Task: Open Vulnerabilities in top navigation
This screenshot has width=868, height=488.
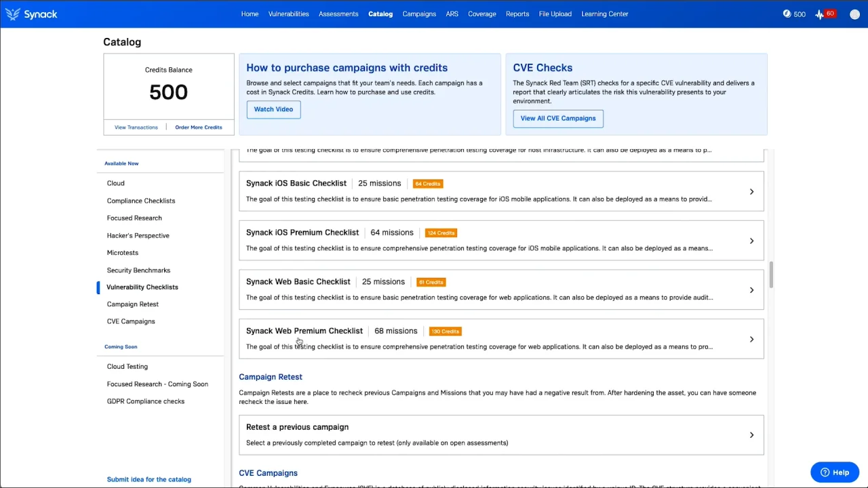Action: (288, 14)
